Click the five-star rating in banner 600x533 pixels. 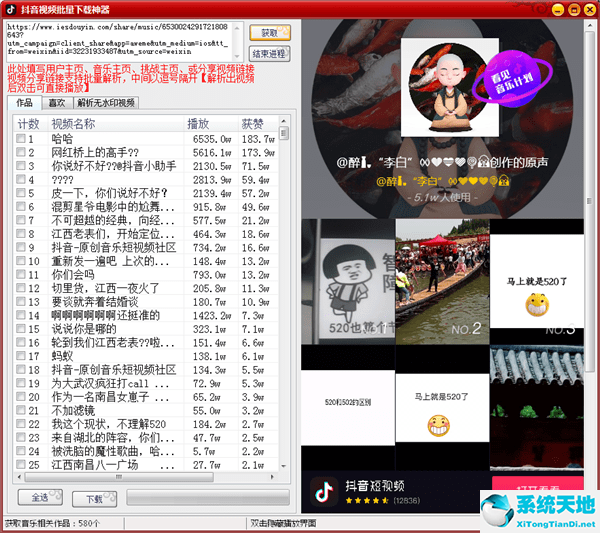(x=367, y=500)
